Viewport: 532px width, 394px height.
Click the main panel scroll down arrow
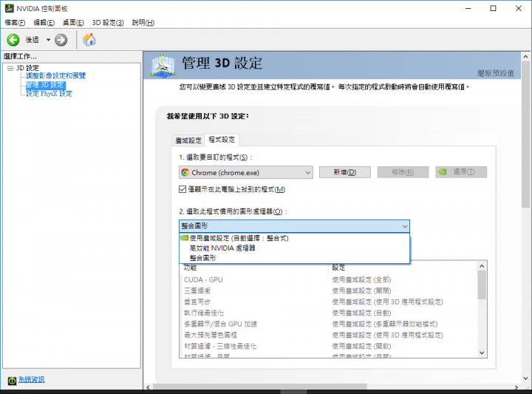(x=525, y=378)
